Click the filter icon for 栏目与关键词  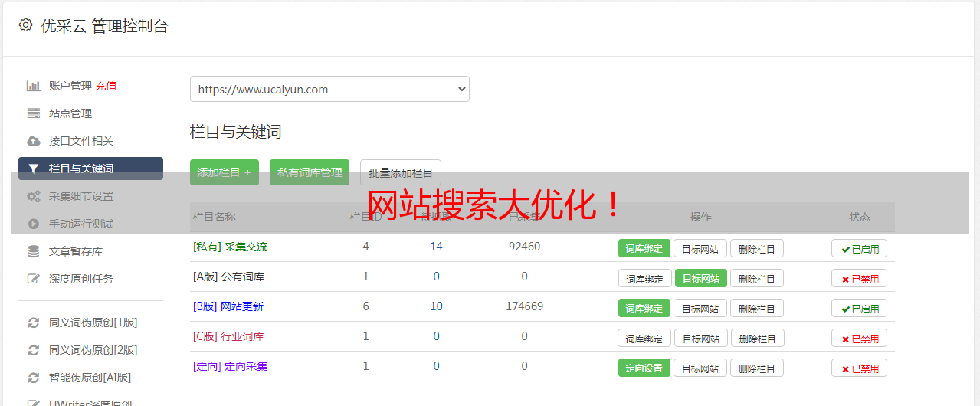[x=33, y=169]
